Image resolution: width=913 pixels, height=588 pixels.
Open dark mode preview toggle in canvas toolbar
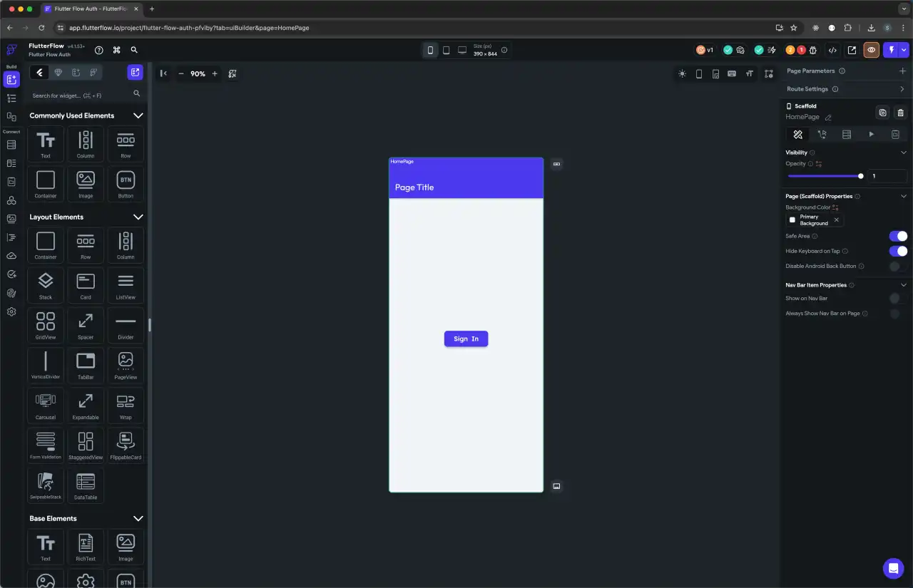682,73
